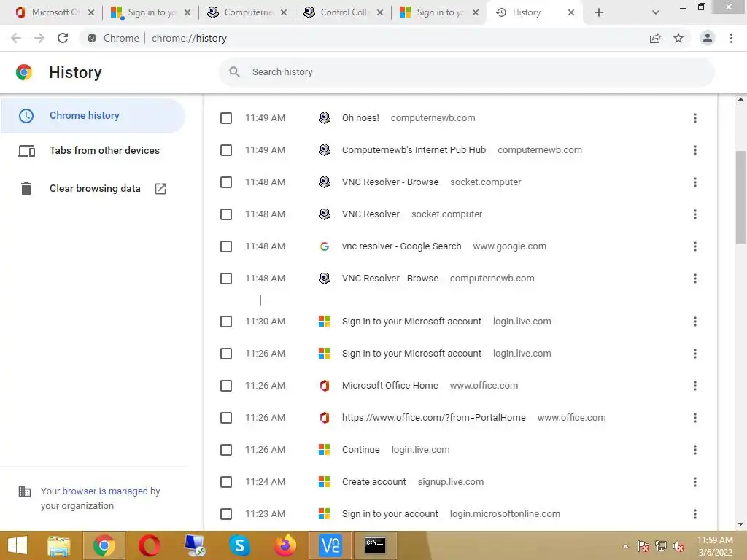Screen dimensions: 747x560
Task: Tick the vnc resolver Google Search entry
Action: 226,246
